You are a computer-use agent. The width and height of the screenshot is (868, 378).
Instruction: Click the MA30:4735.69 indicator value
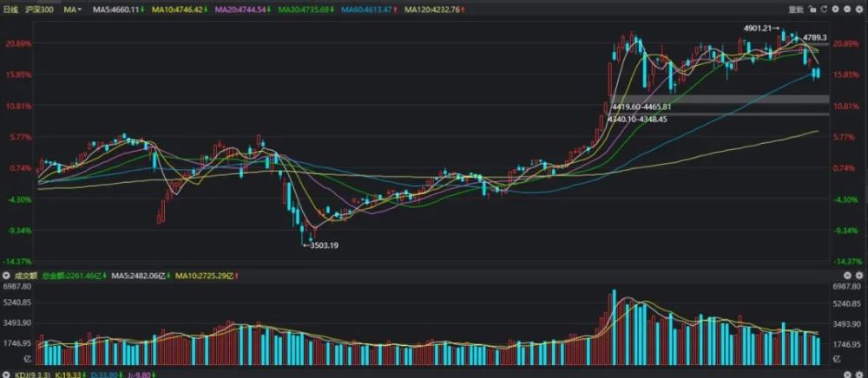point(303,9)
